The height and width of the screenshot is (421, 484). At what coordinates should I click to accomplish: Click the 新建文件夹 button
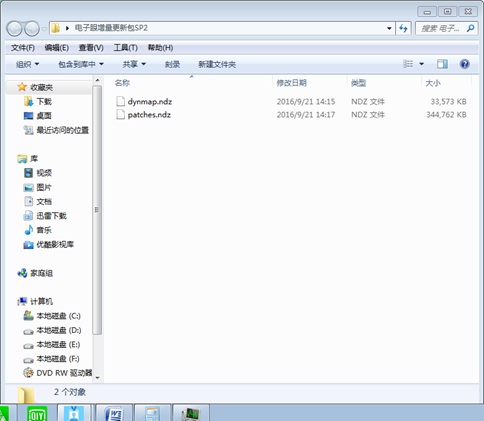[217, 64]
